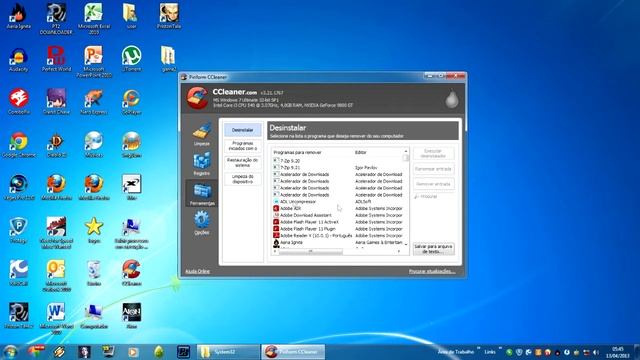Select the Ferramentas tools section
The width and height of the screenshot is (640, 360).
[x=202, y=194]
